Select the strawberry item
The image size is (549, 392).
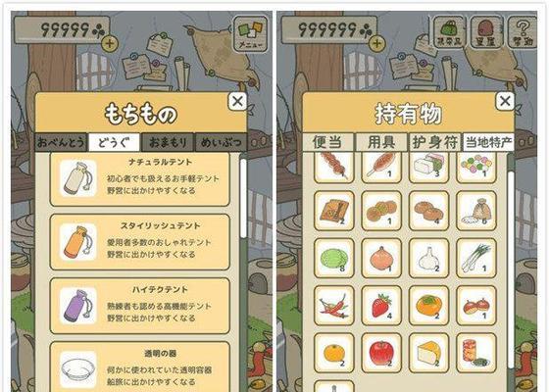click(x=381, y=305)
